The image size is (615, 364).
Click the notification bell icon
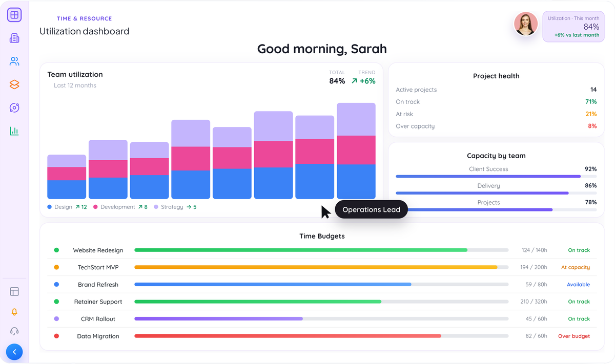[14, 312]
